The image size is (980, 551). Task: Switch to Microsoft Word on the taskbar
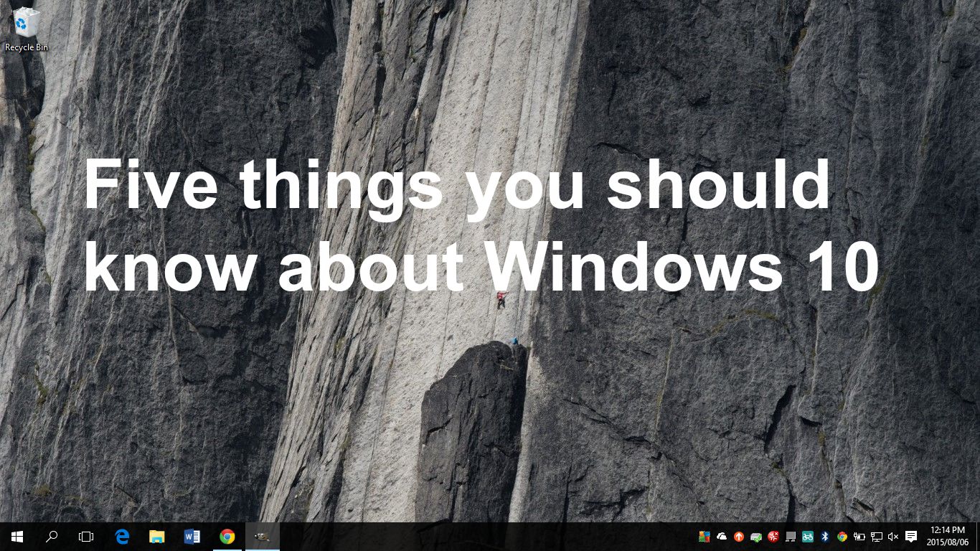pos(192,537)
